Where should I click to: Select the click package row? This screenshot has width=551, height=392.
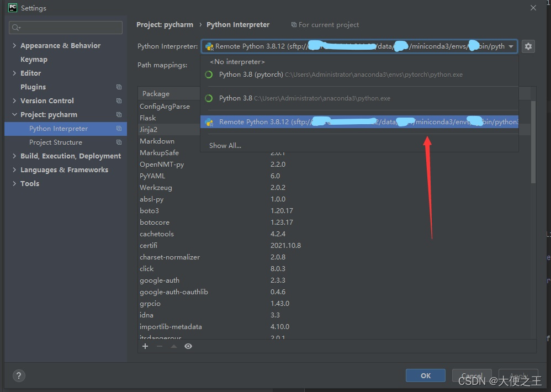(x=334, y=269)
